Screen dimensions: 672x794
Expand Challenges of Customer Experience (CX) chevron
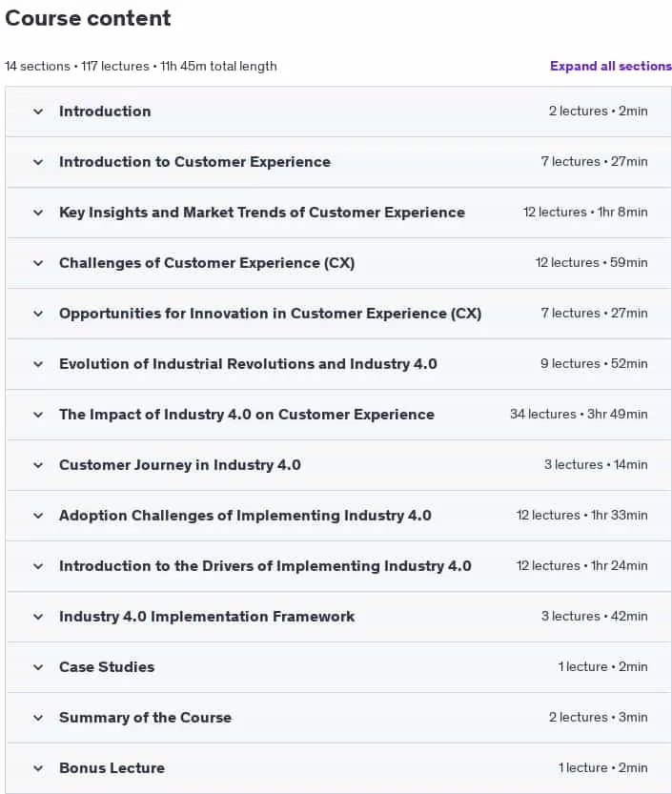pos(38,263)
